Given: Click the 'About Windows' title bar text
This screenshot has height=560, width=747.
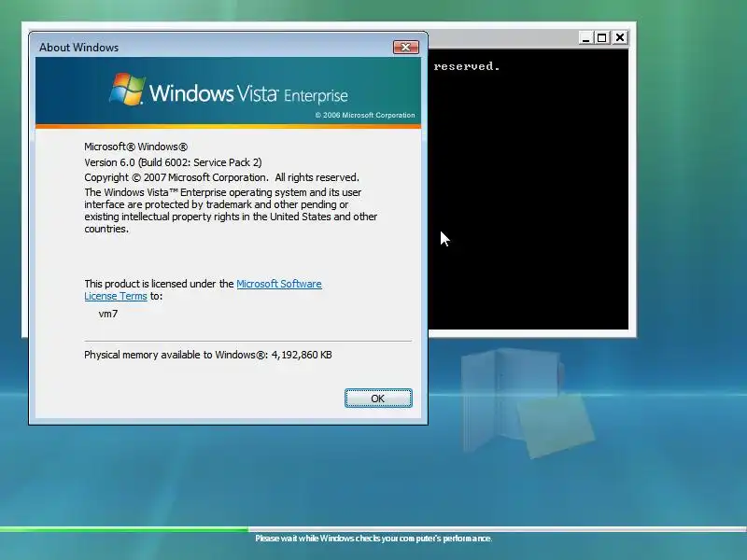Looking at the screenshot, I should [x=78, y=48].
